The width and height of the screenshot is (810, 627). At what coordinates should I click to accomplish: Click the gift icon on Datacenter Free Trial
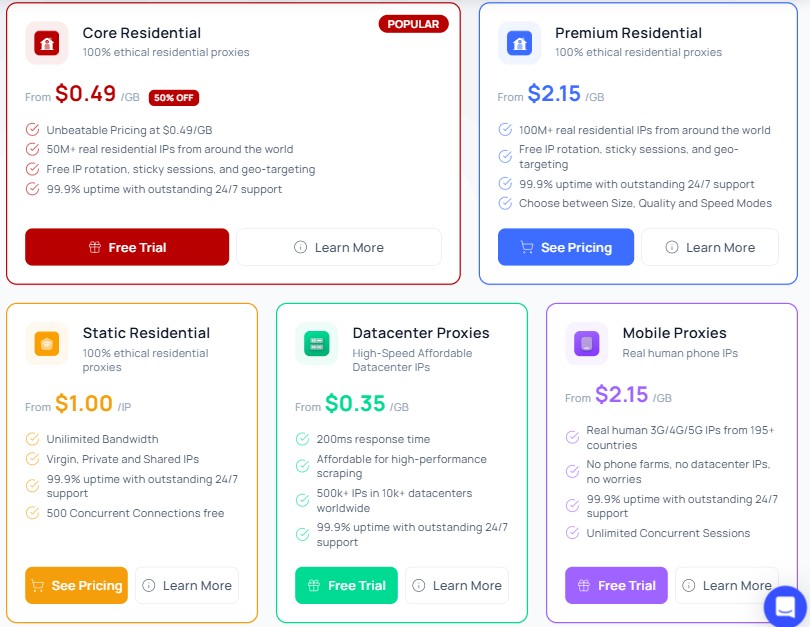pos(314,585)
